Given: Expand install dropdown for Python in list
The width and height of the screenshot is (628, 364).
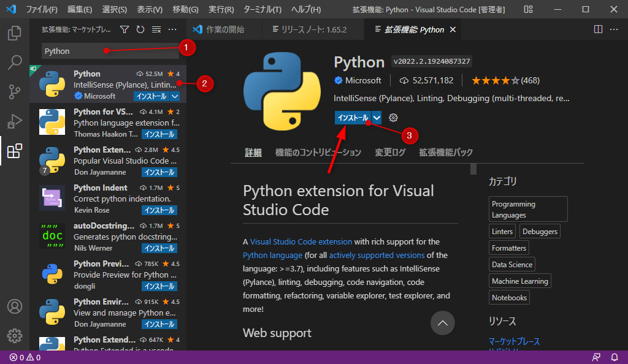Looking at the screenshot, I should click(175, 96).
